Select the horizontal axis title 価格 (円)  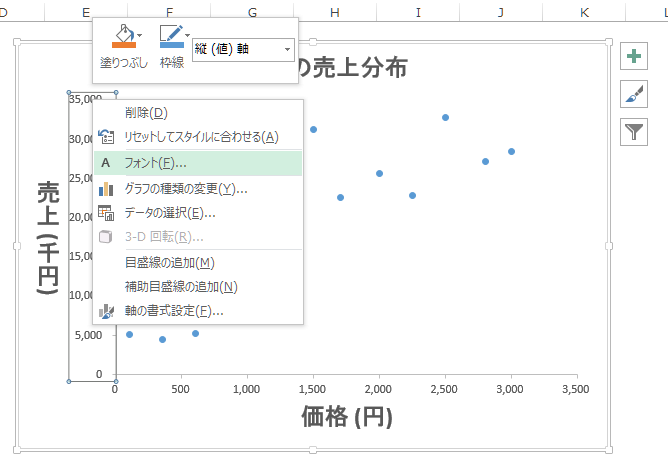point(347,416)
